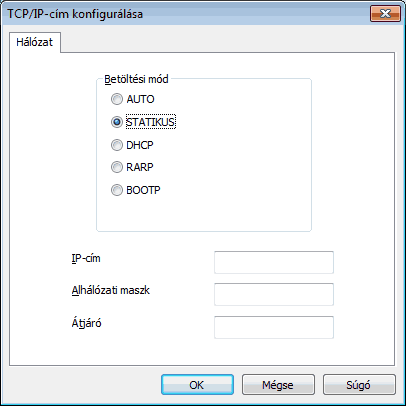The image size is (406, 406).
Task: Click the DHCP option label text
Action: pyautogui.click(x=140, y=145)
